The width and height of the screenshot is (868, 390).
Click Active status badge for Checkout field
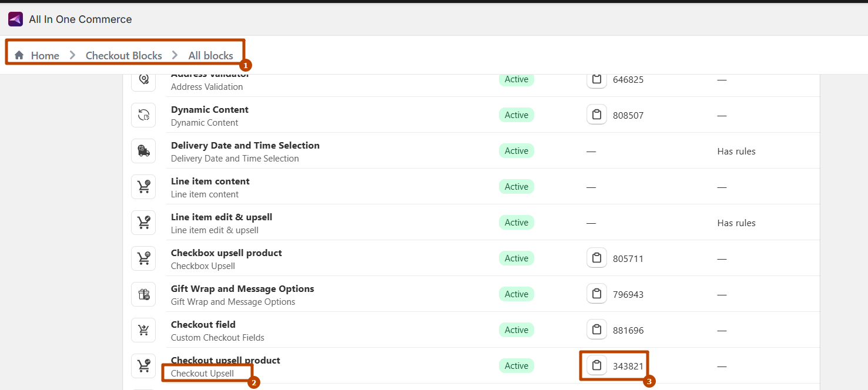pyautogui.click(x=516, y=330)
